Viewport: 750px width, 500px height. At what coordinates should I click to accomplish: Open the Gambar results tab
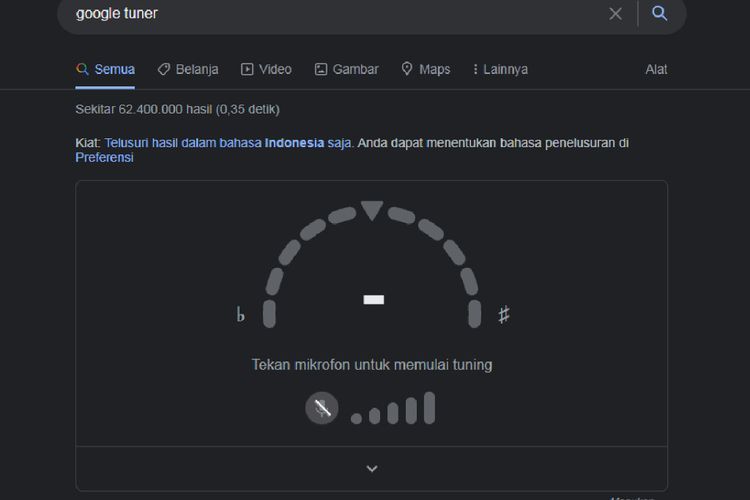[x=346, y=69]
